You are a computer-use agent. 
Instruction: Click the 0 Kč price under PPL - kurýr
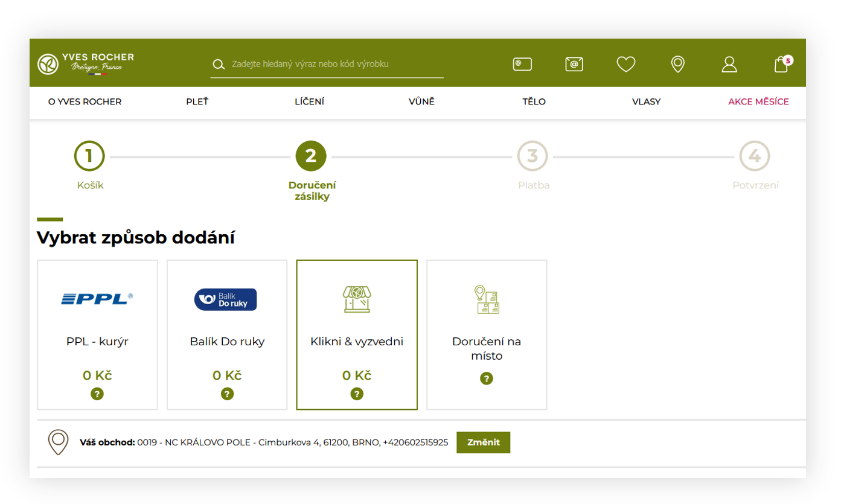(97, 375)
